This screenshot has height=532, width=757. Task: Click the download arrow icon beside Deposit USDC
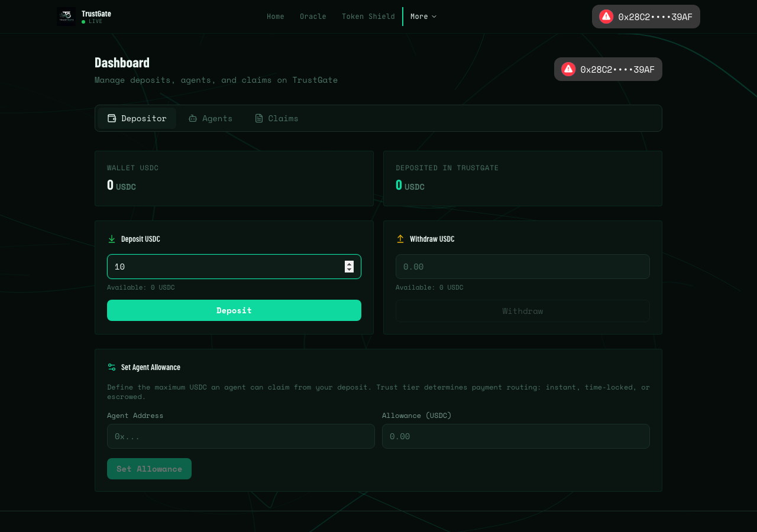tap(112, 239)
